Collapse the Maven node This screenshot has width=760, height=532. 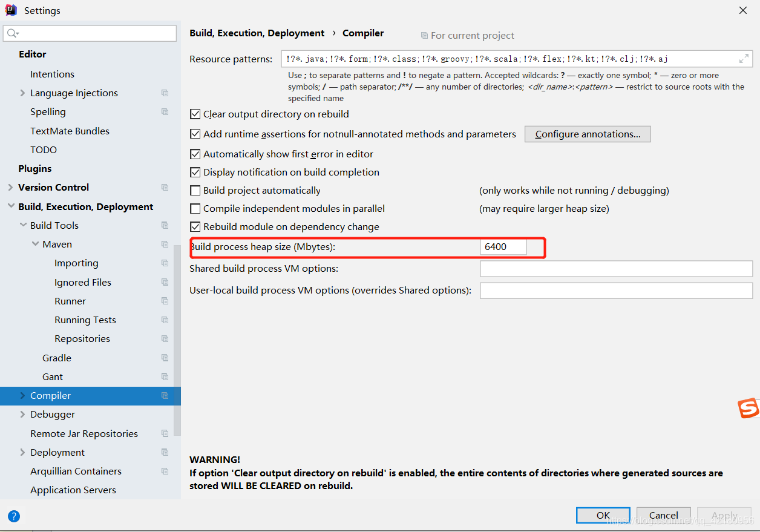tap(35, 245)
